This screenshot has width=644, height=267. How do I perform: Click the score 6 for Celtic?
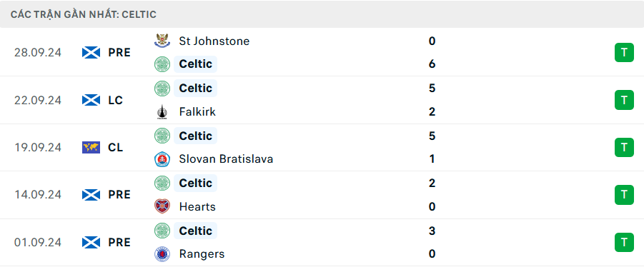(x=432, y=64)
